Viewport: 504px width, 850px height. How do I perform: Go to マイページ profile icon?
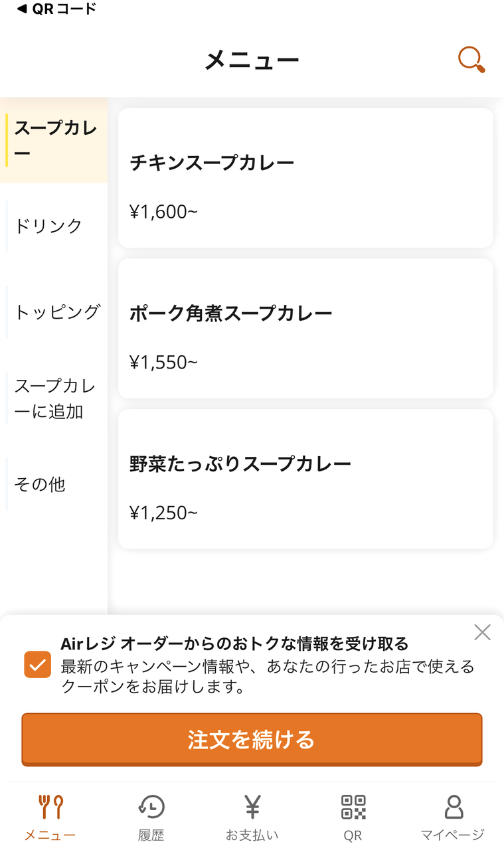tap(454, 807)
